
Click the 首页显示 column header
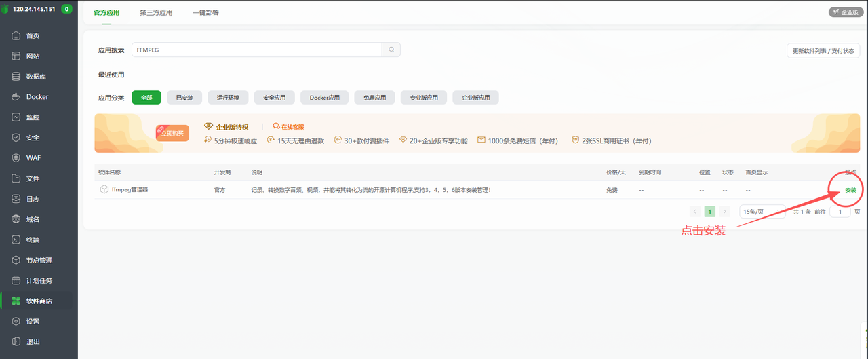tap(757, 172)
